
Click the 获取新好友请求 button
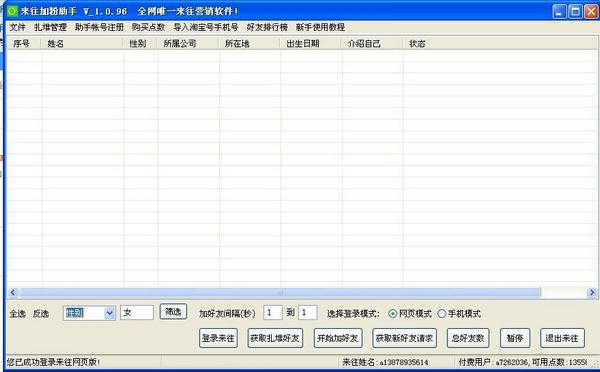(x=404, y=338)
